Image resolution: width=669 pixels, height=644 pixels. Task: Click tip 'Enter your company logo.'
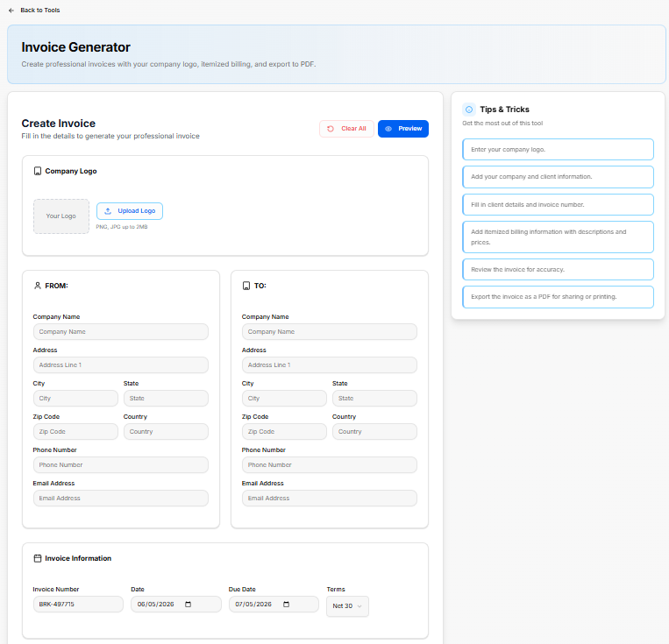coord(558,150)
